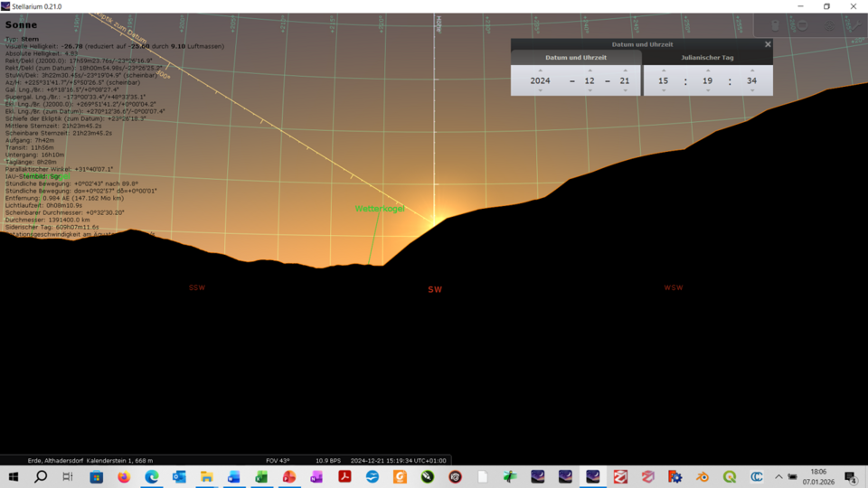Increase the hour 15 with up arrow
Viewport: 868px width, 488px height.
tap(664, 70)
